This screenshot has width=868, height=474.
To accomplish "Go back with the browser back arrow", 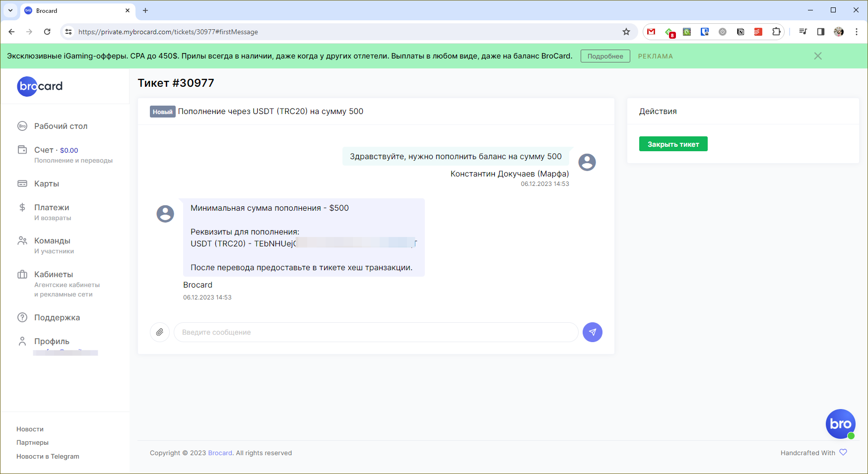I will click(x=11, y=32).
